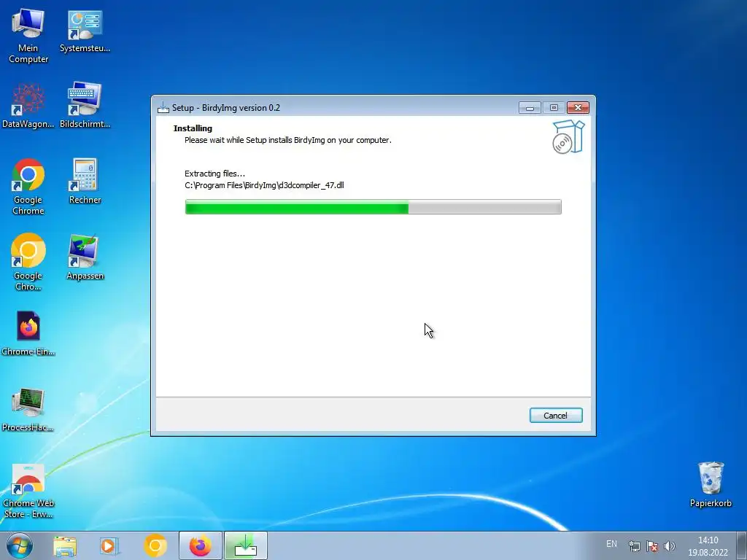The height and width of the screenshot is (560, 747).
Task: Click the EN language indicator
Action: pyautogui.click(x=612, y=544)
